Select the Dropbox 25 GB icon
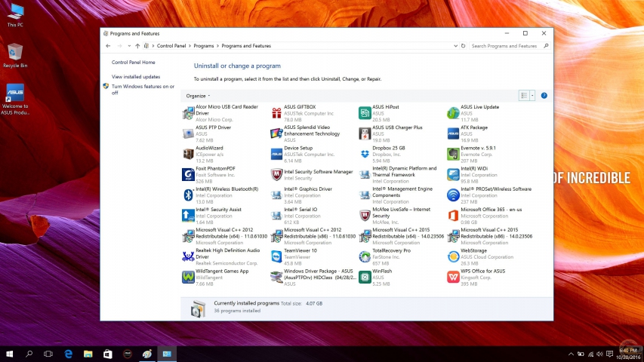Screen dimensions: 644x362 coord(365,154)
